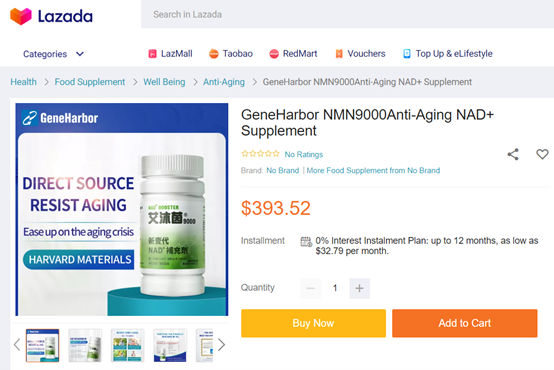
Task: Share this product via share icon
Action: (x=513, y=154)
